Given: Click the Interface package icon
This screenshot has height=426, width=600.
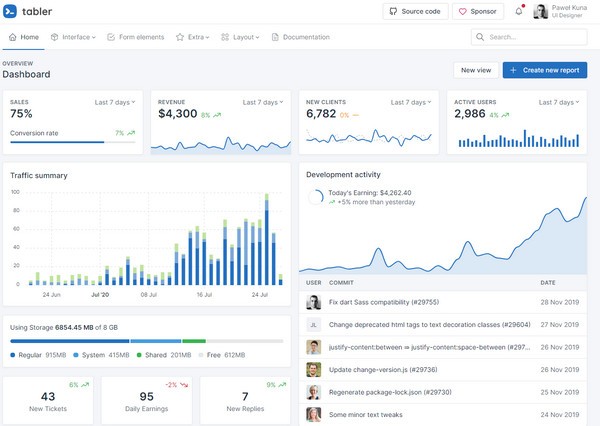Looking at the screenshot, I should tap(55, 37).
